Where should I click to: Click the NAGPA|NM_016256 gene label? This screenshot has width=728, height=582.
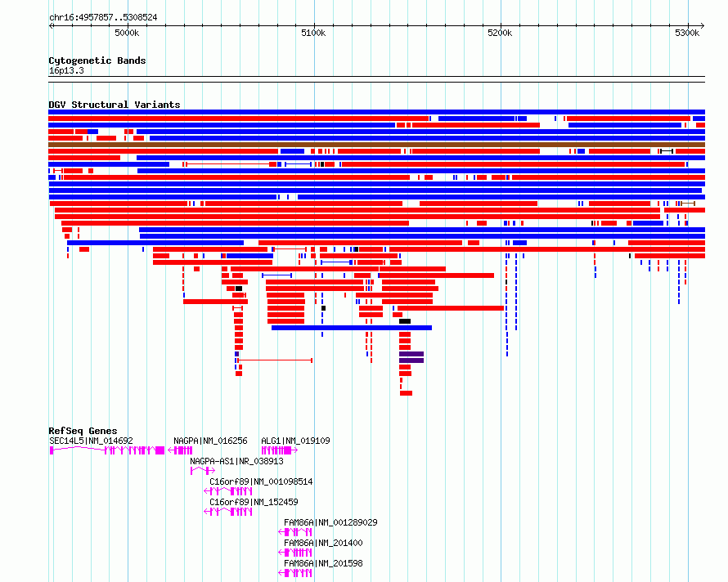(x=210, y=441)
